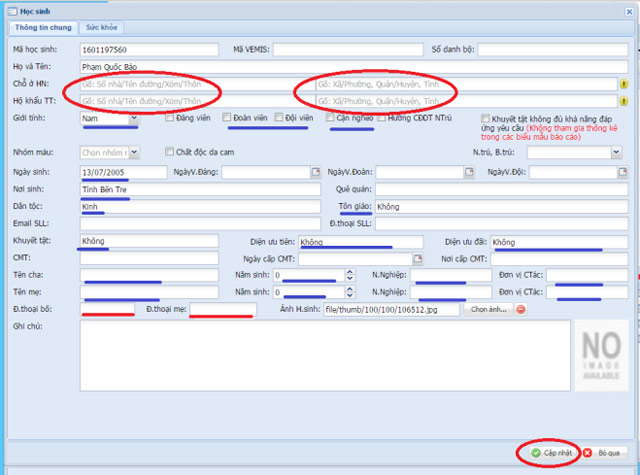Open the NgàyV.Đoàn calendar picker
The image size is (640, 475).
(x=469, y=172)
